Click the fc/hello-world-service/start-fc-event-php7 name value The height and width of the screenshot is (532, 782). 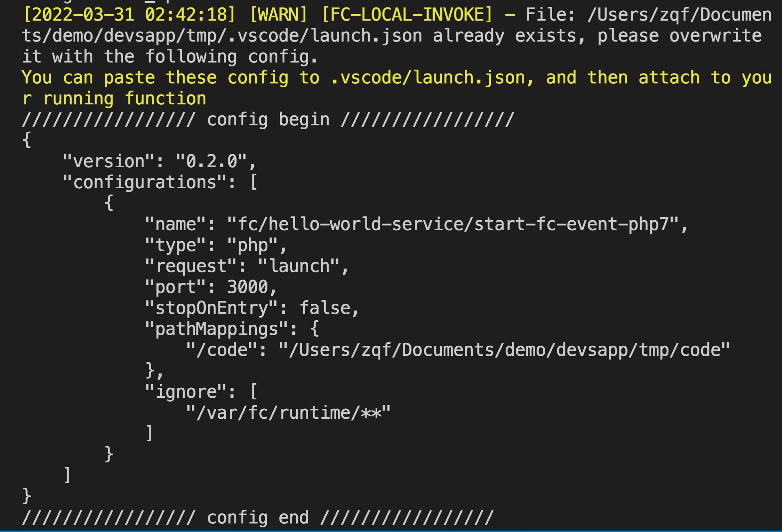(453, 224)
